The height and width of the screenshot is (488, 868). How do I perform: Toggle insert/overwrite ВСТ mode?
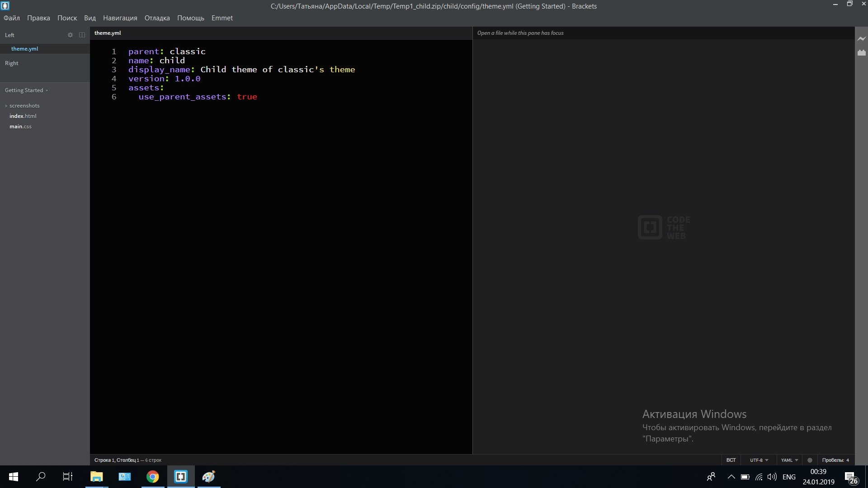[x=731, y=460]
